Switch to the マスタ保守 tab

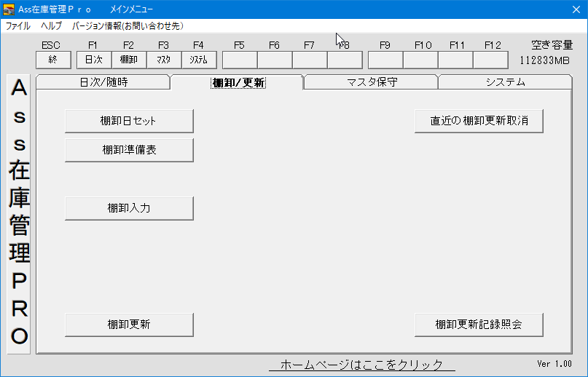tap(372, 82)
